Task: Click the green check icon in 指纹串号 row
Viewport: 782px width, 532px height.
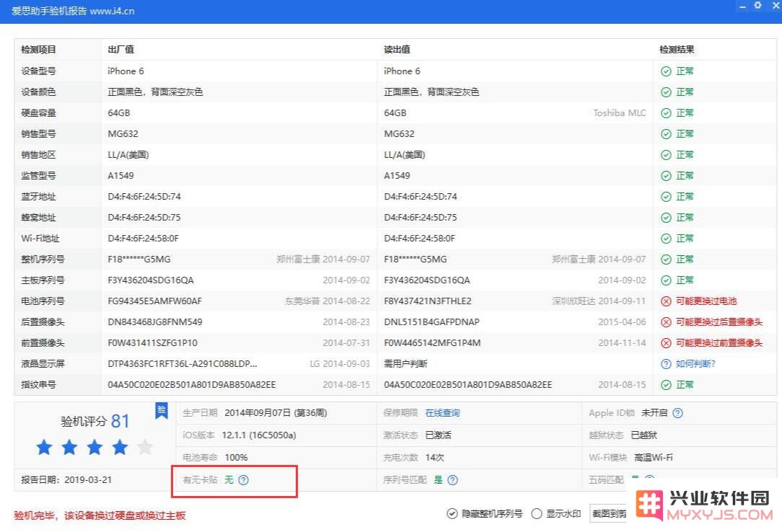Action: point(666,385)
